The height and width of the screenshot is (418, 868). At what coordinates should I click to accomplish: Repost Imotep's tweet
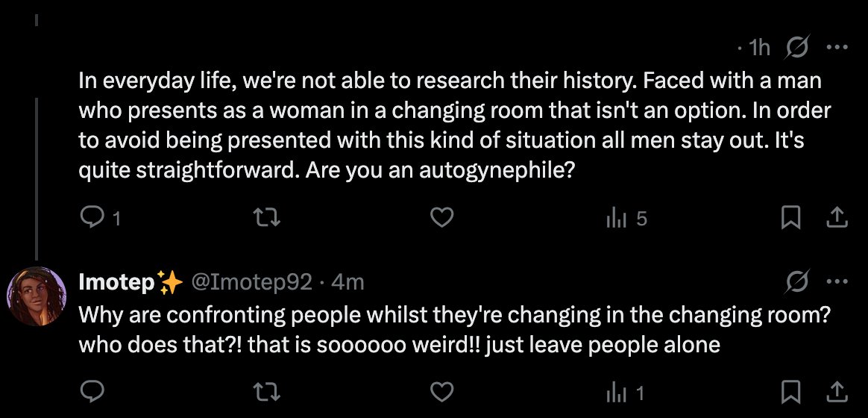265,390
